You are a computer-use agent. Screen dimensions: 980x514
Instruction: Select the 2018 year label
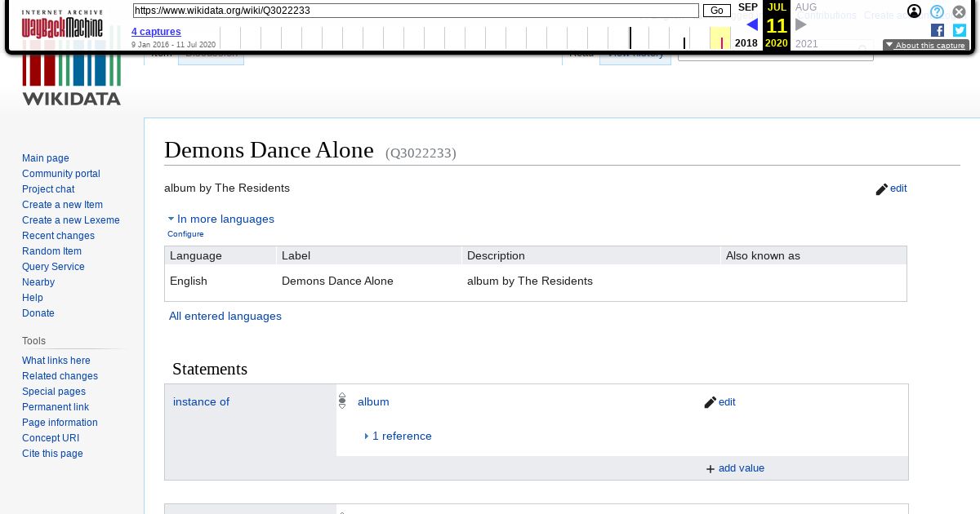[x=746, y=43]
